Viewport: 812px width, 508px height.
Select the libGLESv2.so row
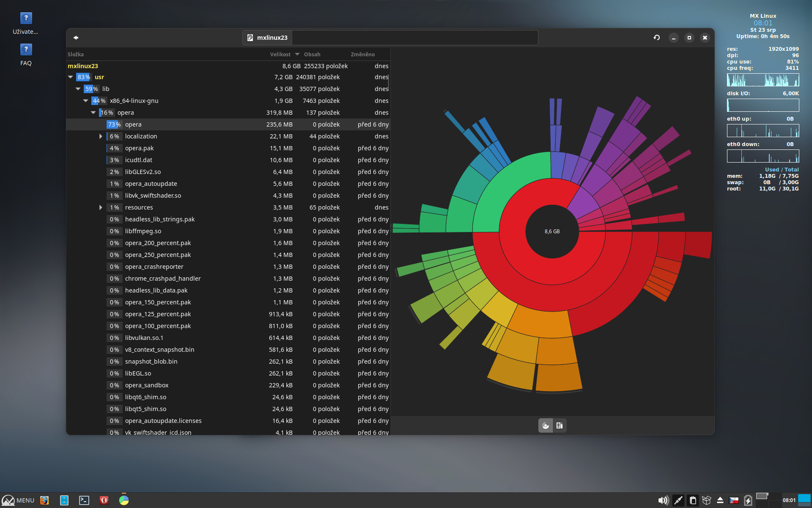click(228, 172)
